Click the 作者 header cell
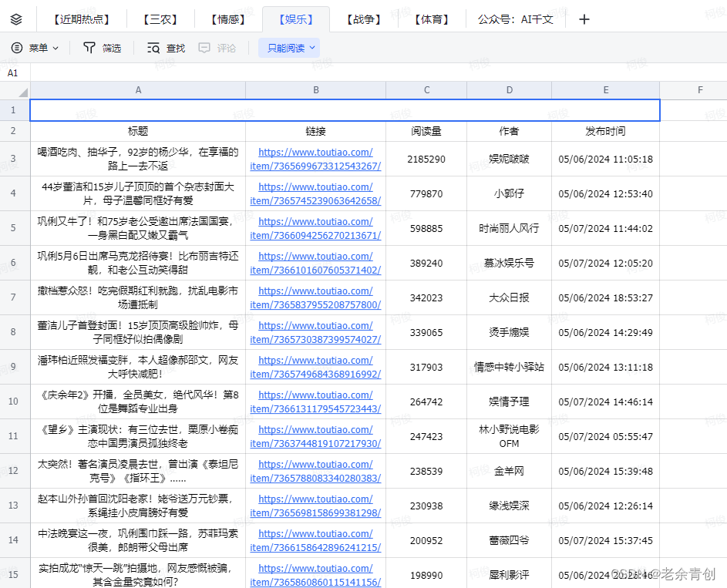This screenshot has height=588, width=727. (509, 131)
